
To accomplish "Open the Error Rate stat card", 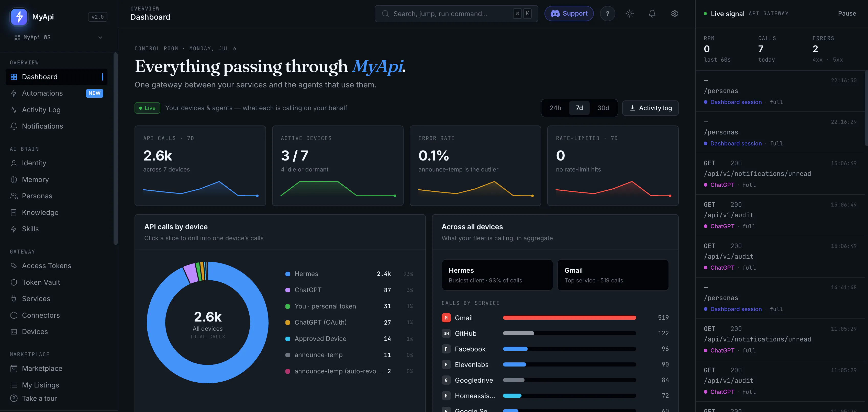I will click(x=475, y=166).
